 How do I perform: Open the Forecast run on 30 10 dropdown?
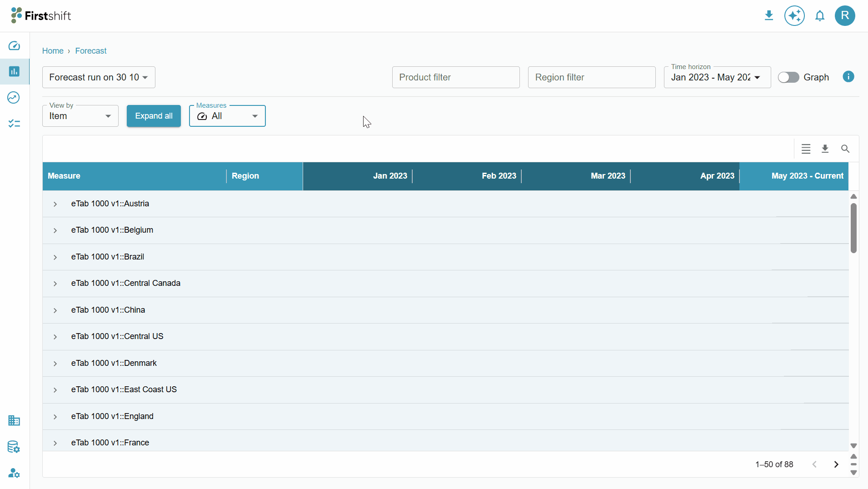click(99, 77)
